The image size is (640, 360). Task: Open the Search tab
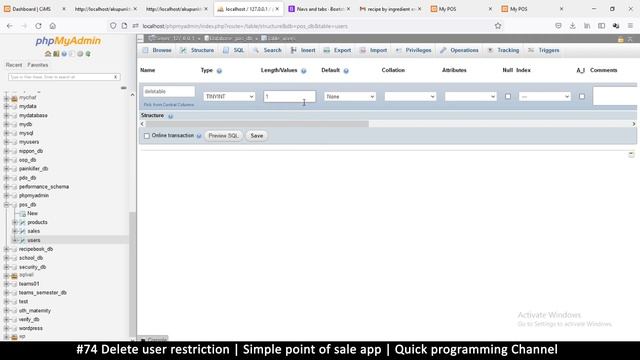click(267, 50)
